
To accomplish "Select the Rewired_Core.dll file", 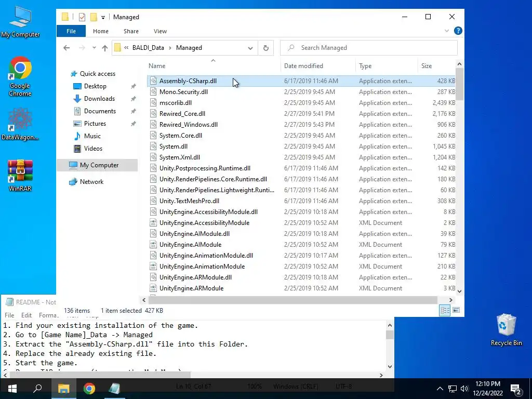I will coord(301,113).
